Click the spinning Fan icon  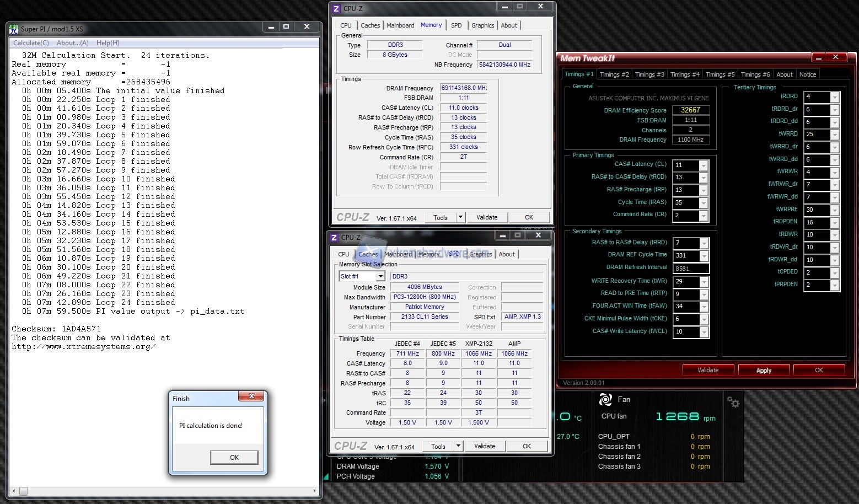pos(605,399)
